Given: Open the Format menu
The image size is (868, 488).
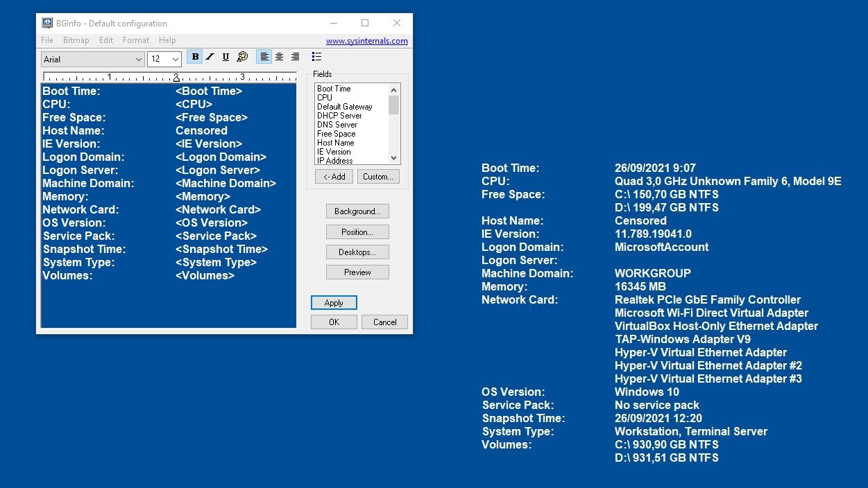Looking at the screenshot, I should [136, 40].
